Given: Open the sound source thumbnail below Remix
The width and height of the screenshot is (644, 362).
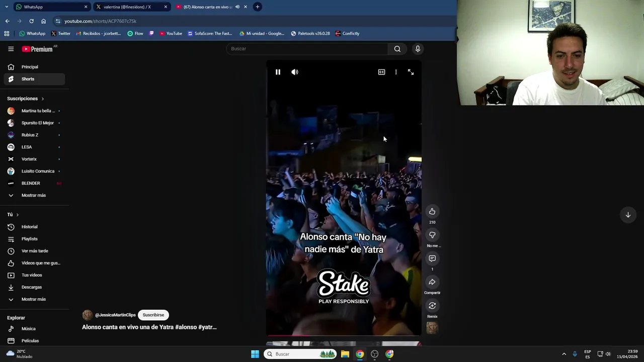Looking at the screenshot, I should 432,328.
